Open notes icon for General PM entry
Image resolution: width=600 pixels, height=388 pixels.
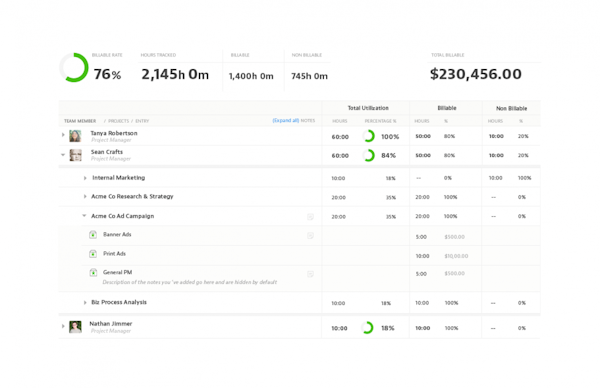coord(310,274)
